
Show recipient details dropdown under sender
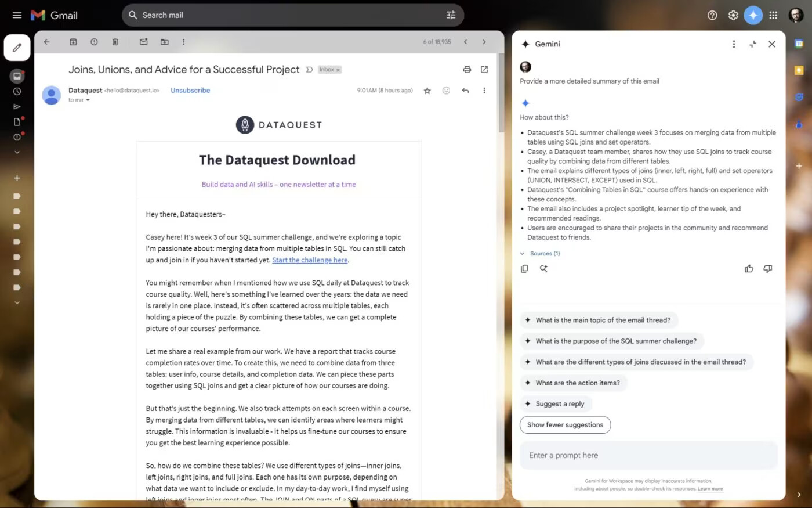88,100
